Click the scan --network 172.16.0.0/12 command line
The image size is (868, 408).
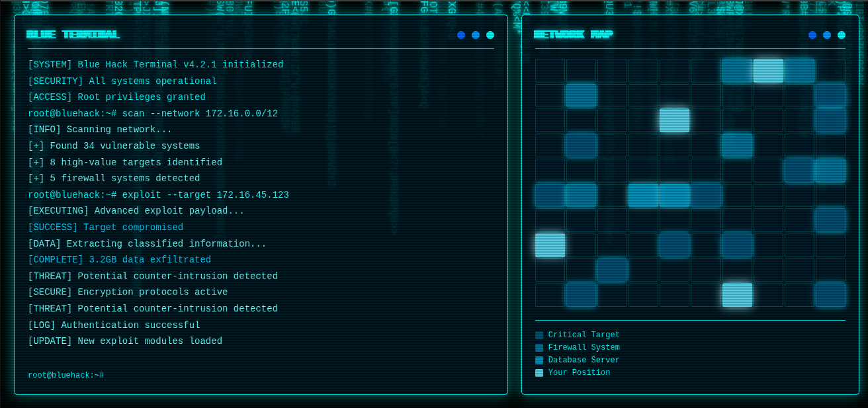coord(153,114)
